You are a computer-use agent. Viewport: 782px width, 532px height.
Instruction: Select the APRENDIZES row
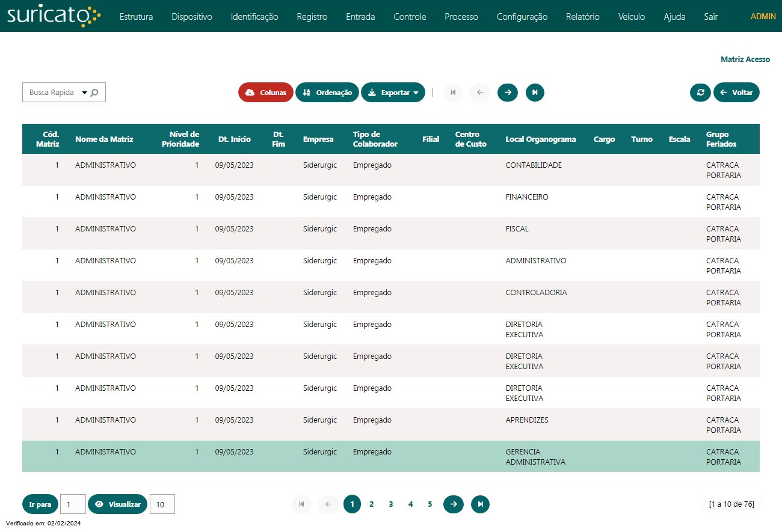(391, 424)
